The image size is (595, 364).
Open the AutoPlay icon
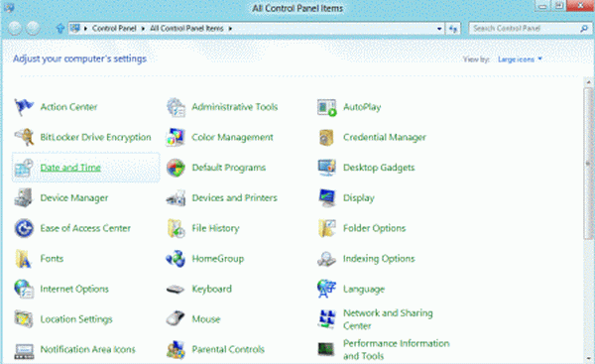click(326, 107)
